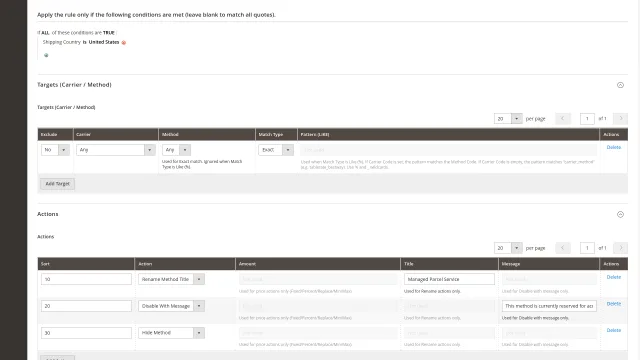This screenshot has height=360, width=640.
Task: Click the TRUE value in conditions
Action: pyautogui.click(x=109, y=33)
